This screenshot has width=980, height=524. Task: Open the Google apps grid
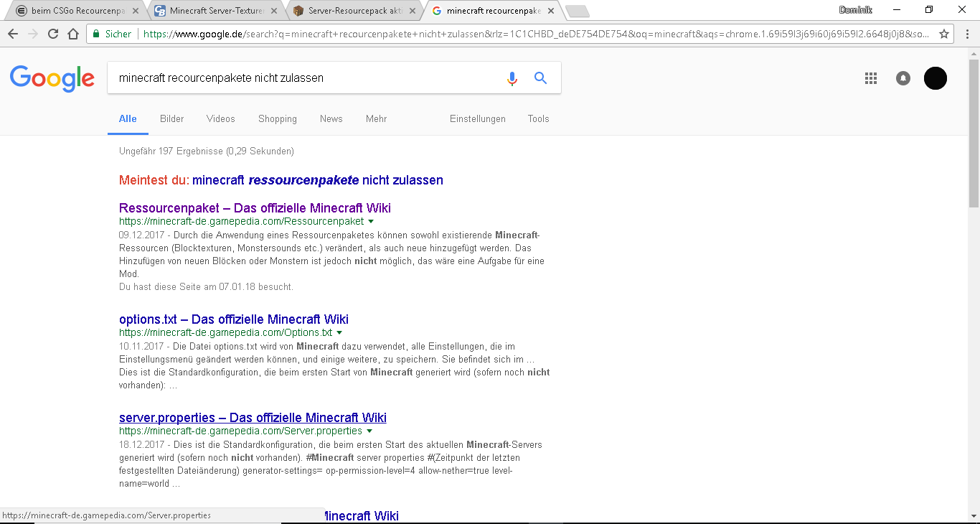coord(871,78)
